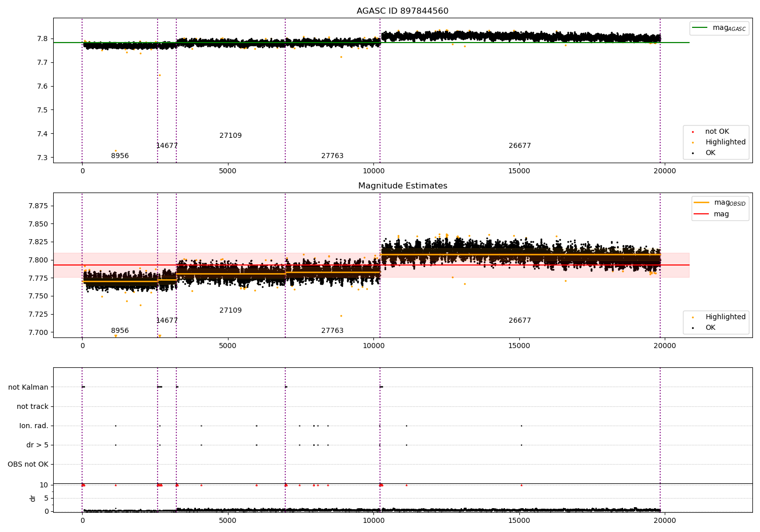Click OBSID label 8956 in top plot
The height and width of the screenshot is (532, 760).
pyautogui.click(x=120, y=156)
